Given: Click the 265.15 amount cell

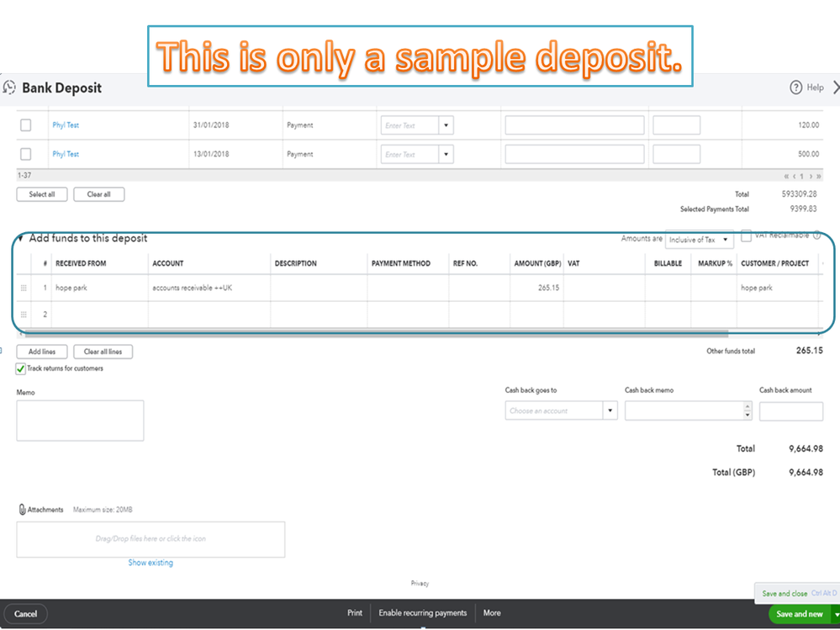Looking at the screenshot, I should [536, 288].
